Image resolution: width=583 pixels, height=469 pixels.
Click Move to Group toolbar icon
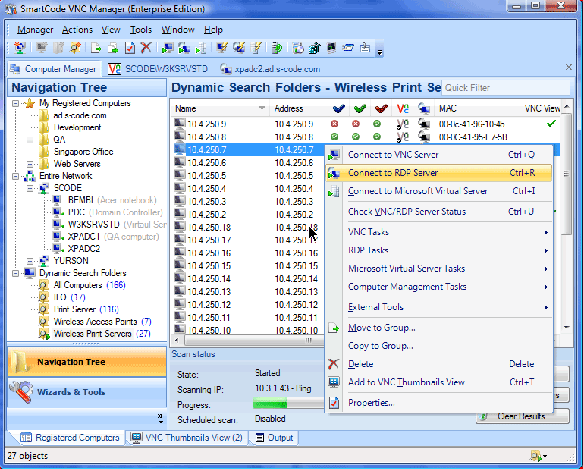tap(96, 48)
